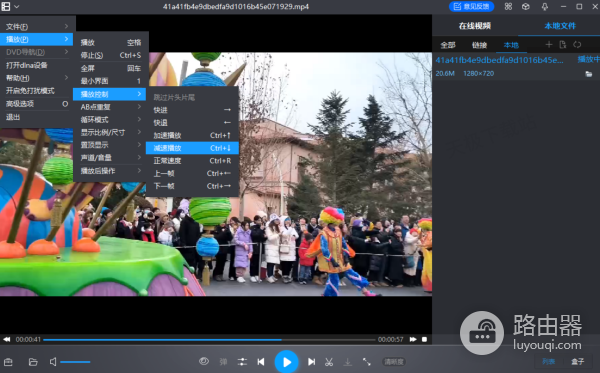The height and width of the screenshot is (373, 600).
Task: Click the blue play button
Action: point(287,362)
